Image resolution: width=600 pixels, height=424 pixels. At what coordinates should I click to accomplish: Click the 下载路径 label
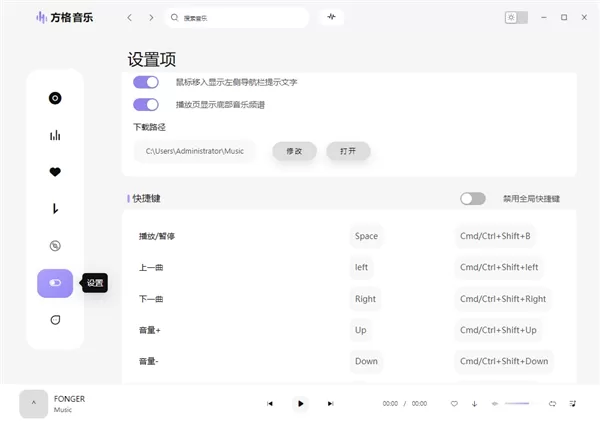pos(149,127)
